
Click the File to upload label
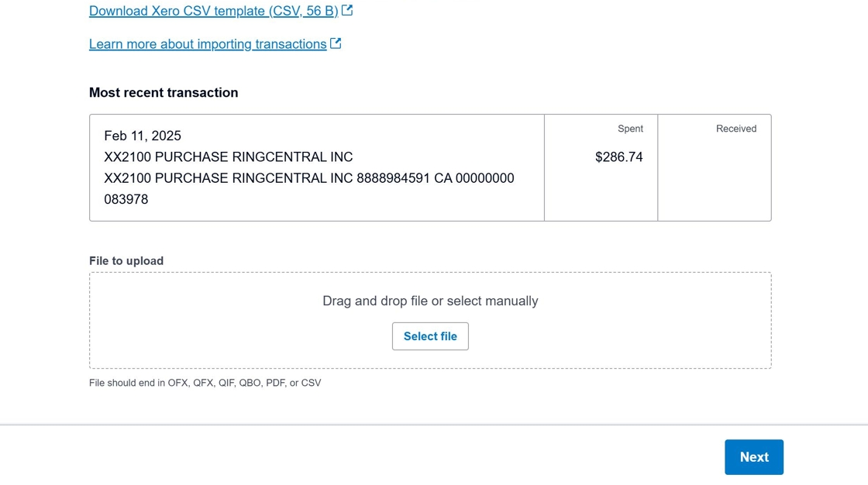126,261
